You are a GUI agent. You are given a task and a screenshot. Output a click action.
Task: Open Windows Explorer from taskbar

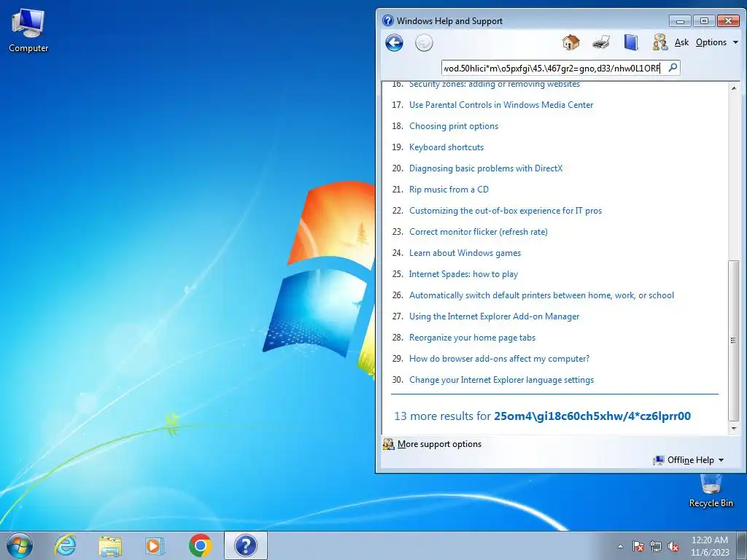(110, 545)
